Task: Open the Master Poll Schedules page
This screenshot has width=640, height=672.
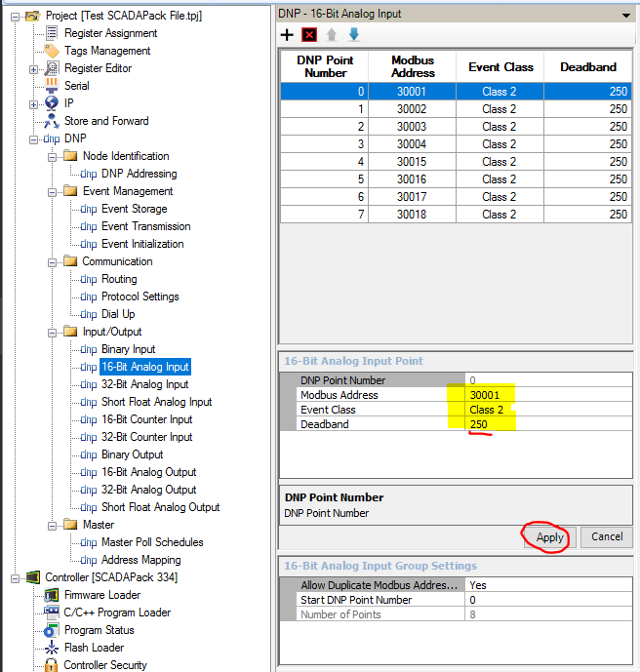Action: tap(152, 542)
